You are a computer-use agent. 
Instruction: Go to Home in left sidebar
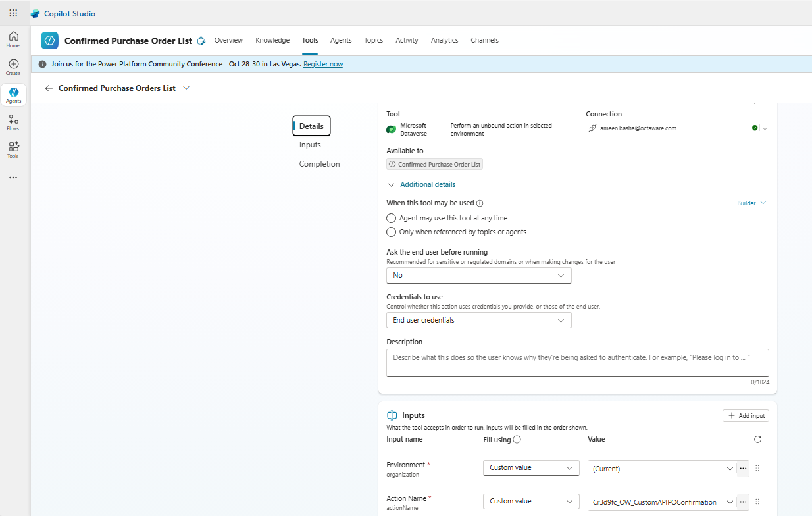coord(13,39)
